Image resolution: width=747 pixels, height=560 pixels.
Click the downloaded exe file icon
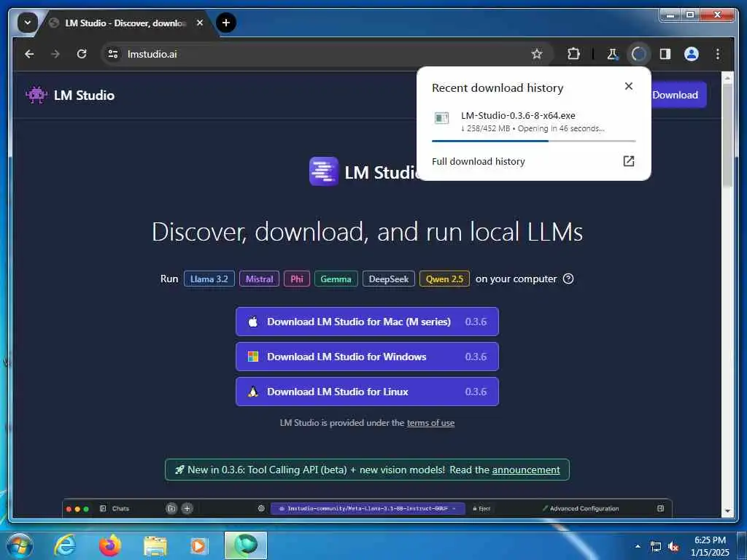click(x=441, y=118)
